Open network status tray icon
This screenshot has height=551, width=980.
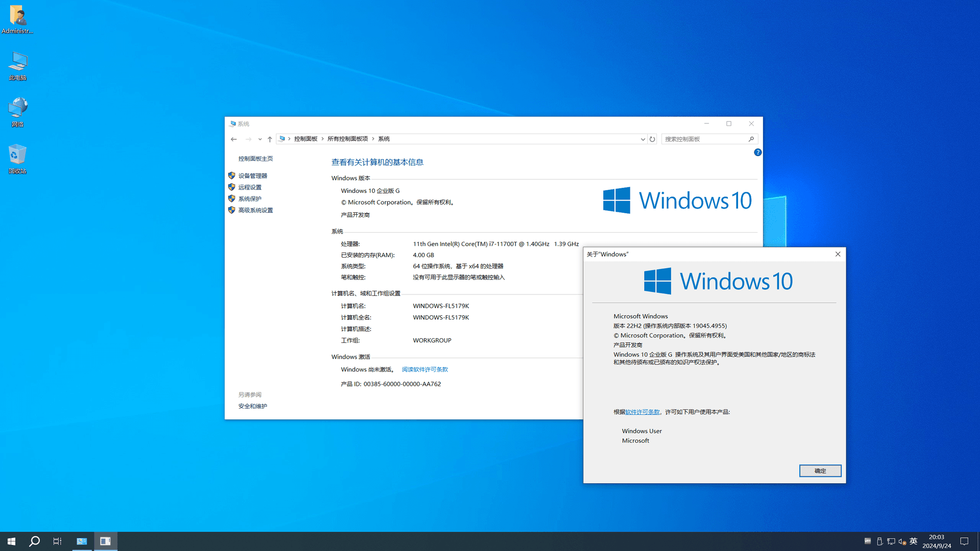click(x=891, y=541)
